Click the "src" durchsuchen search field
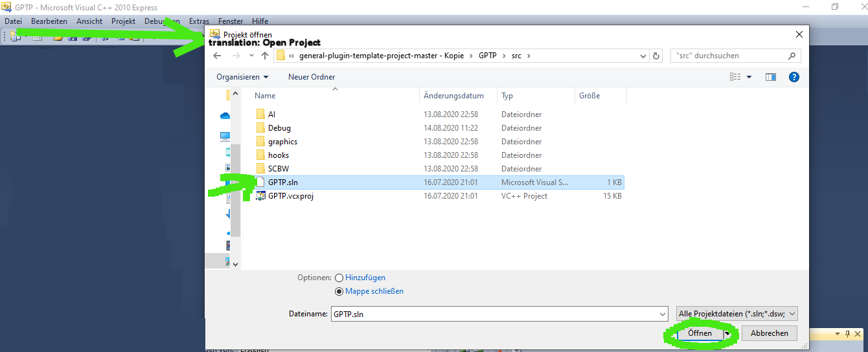The height and width of the screenshot is (352, 868). point(729,56)
